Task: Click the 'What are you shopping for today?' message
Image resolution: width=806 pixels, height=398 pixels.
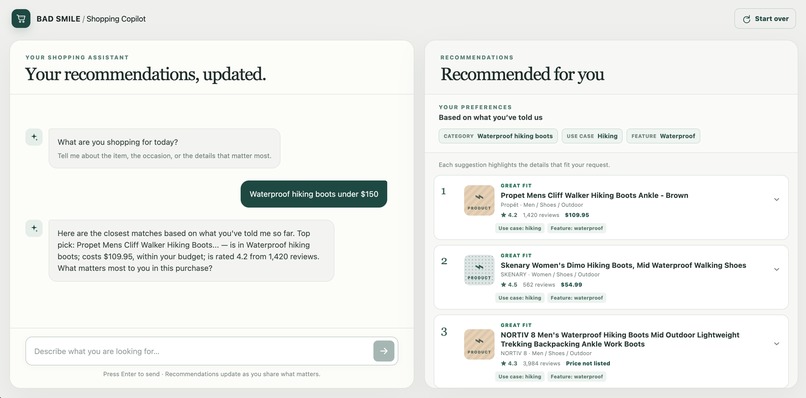Action: [x=164, y=148]
